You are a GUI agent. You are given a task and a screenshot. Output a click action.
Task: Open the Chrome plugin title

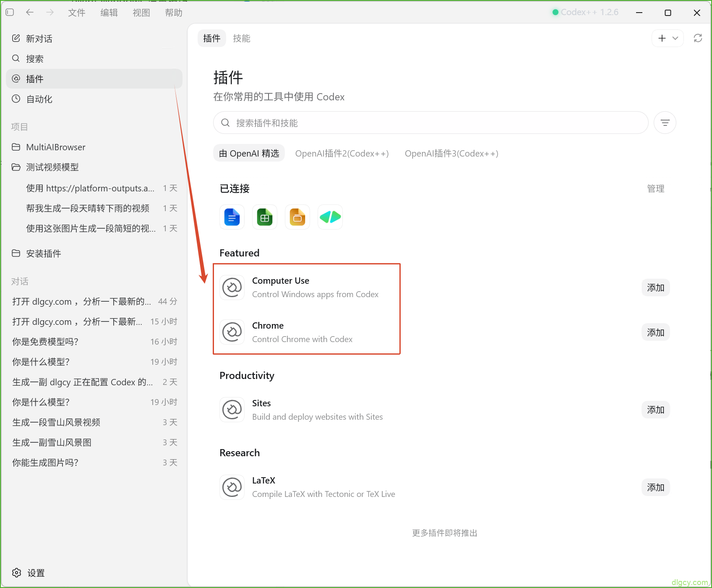[x=268, y=326]
